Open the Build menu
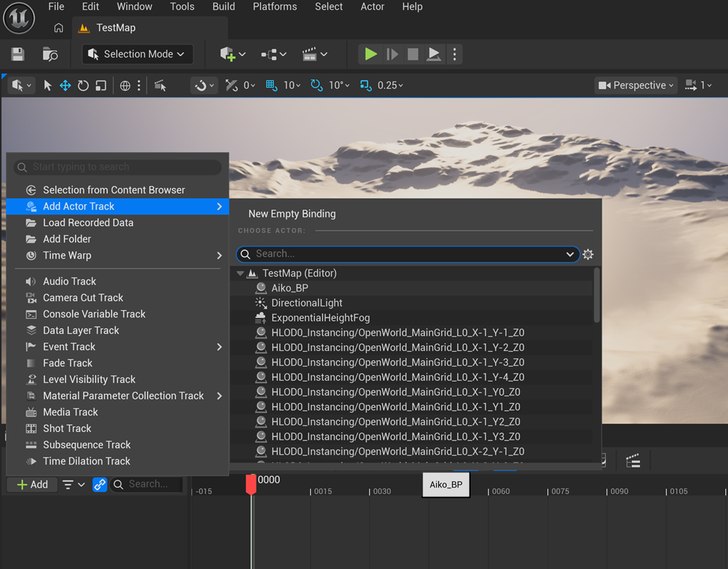Screen dimensions: 728x569 pos(224,6)
